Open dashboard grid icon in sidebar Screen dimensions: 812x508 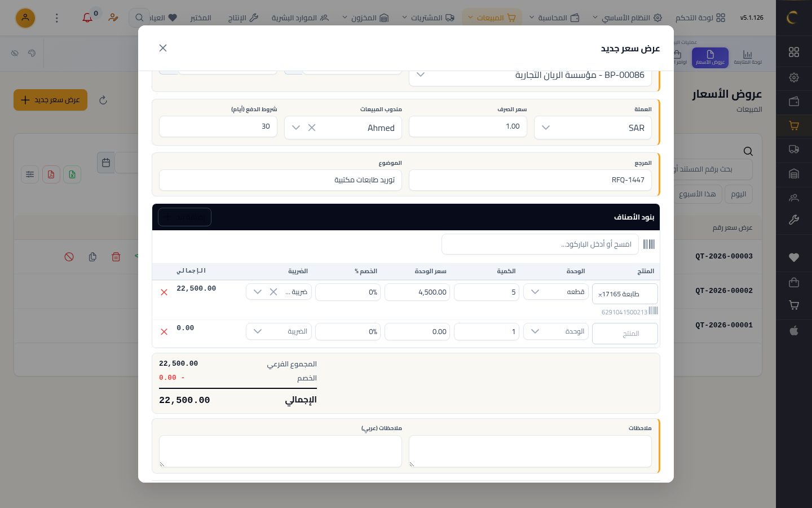coord(794,52)
